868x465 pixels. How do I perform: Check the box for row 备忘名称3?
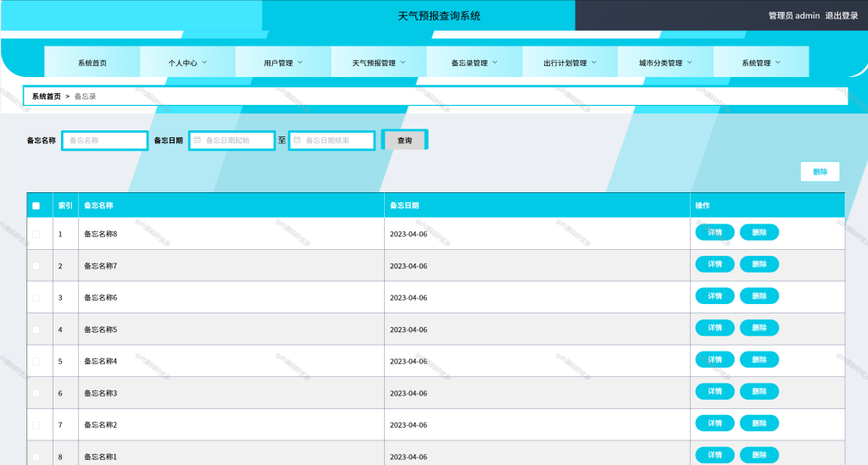(36, 393)
